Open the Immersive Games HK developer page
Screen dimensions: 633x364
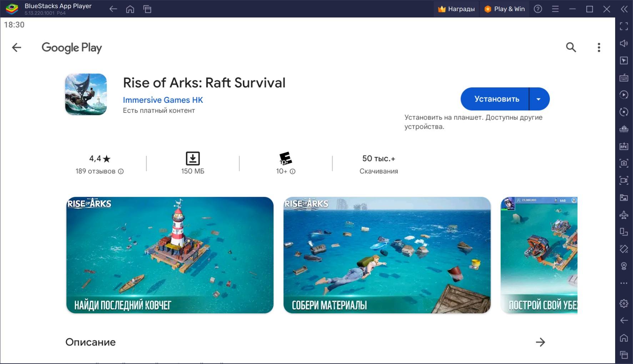[163, 100]
